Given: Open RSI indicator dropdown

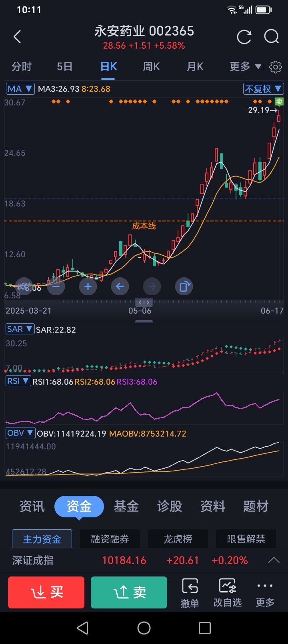Looking at the screenshot, I should (18, 381).
